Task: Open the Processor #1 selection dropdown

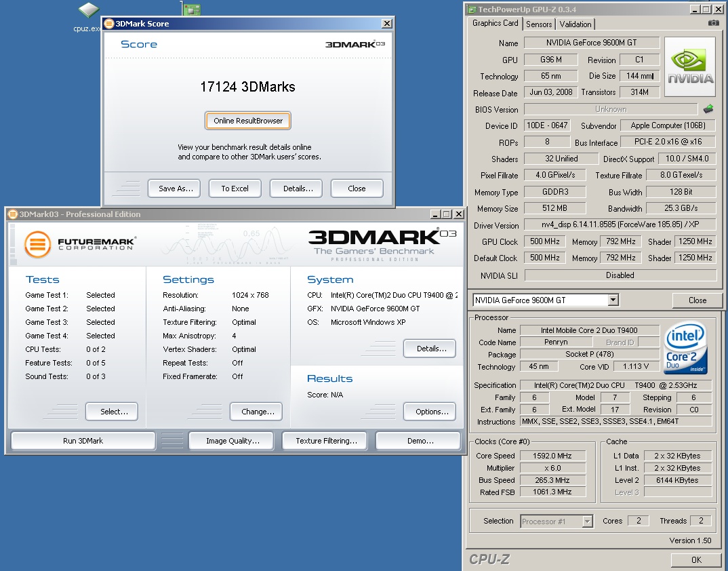Action: click(587, 521)
